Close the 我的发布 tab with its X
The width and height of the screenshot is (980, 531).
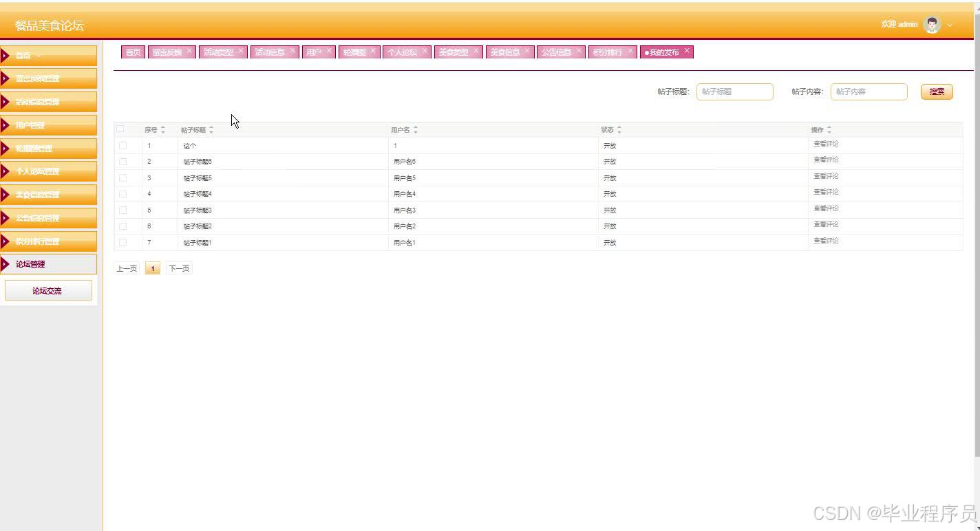[x=687, y=51]
